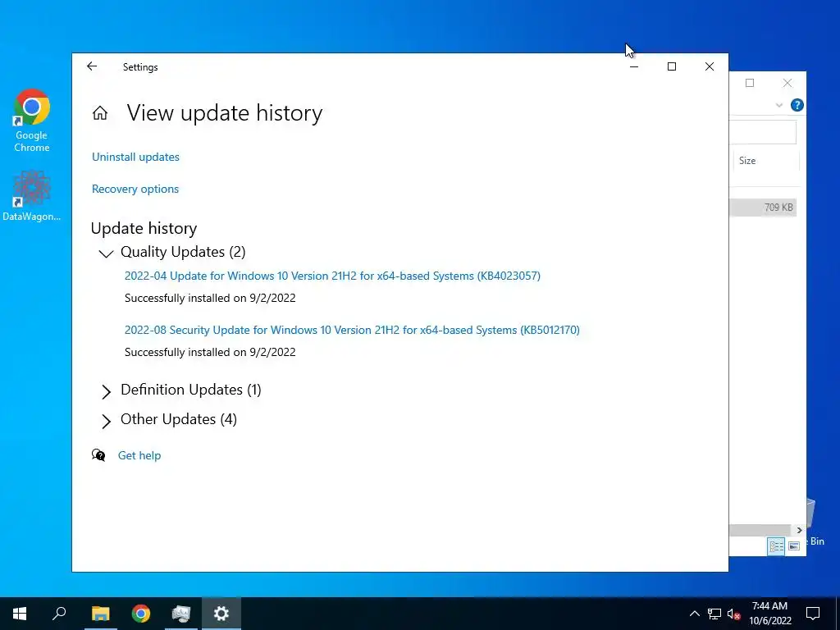Viewport: 840px width, 630px height.
Task: Expand the Definition Updates section
Action: [x=106, y=391]
